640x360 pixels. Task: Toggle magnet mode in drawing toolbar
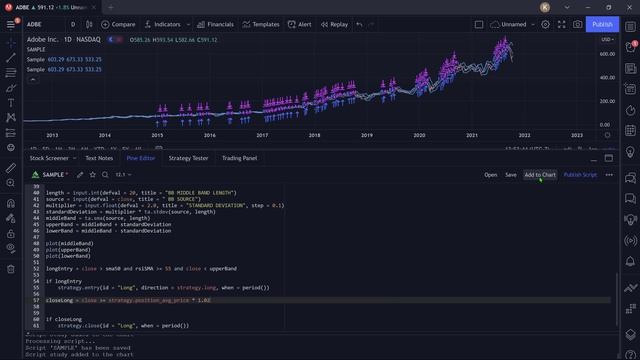(x=11, y=203)
